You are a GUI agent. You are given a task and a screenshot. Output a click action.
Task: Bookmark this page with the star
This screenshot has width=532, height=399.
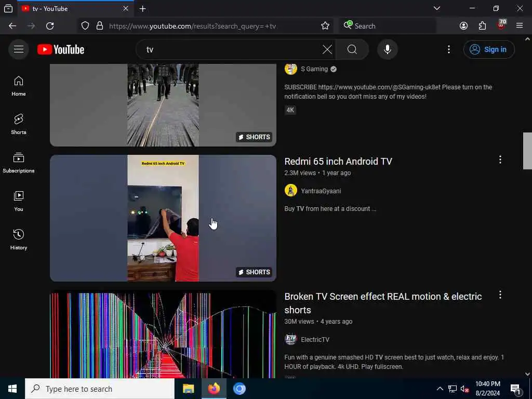pos(325,26)
